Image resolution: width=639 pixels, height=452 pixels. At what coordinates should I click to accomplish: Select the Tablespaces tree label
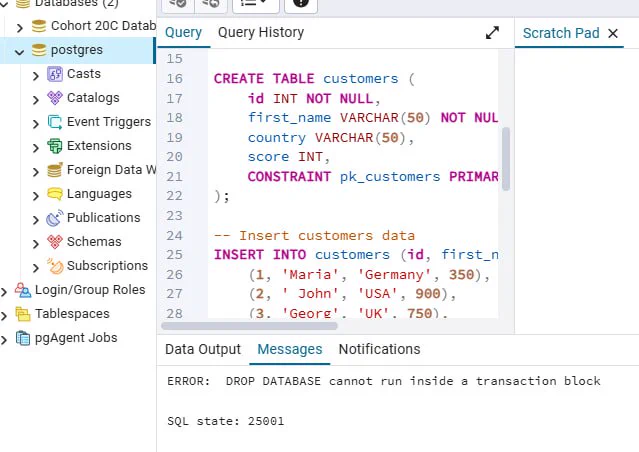72,314
